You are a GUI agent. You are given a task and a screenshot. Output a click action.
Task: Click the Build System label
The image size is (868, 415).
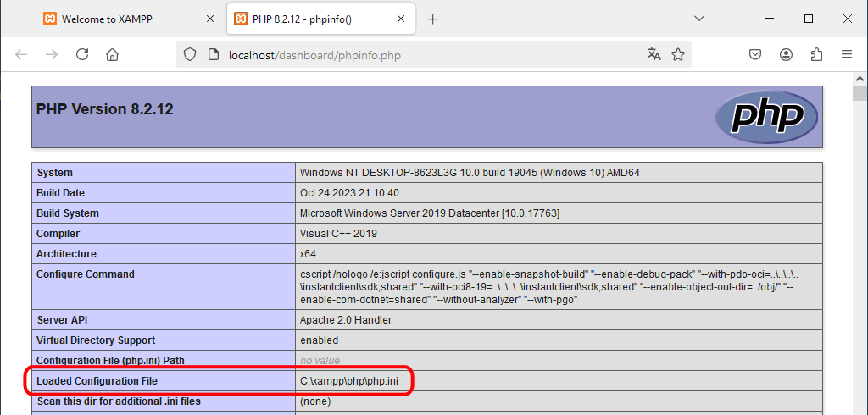click(68, 213)
